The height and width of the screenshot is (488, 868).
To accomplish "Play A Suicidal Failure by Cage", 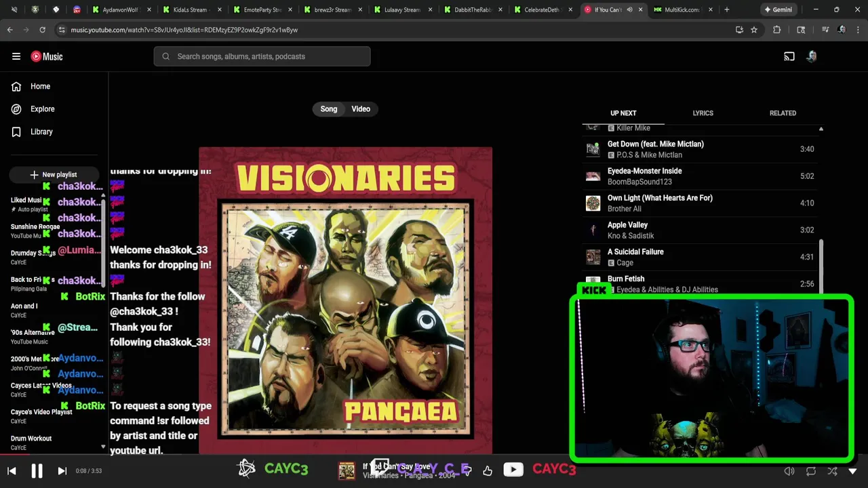I will (x=700, y=257).
